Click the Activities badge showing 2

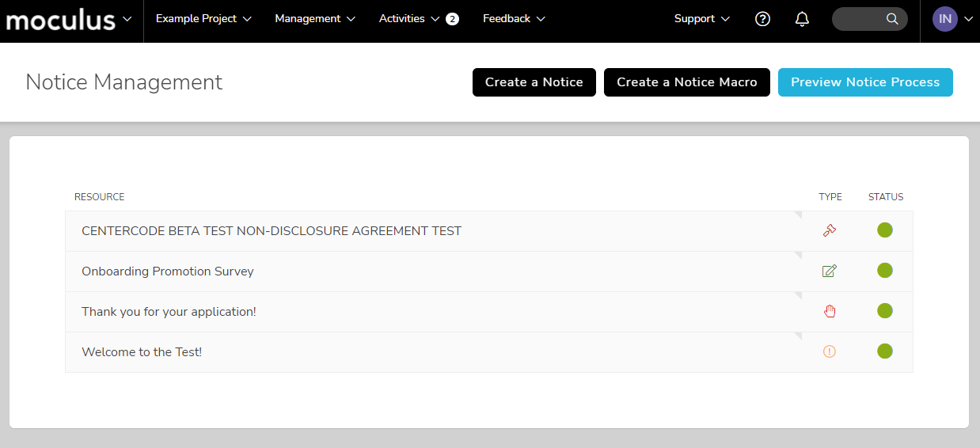click(452, 19)
